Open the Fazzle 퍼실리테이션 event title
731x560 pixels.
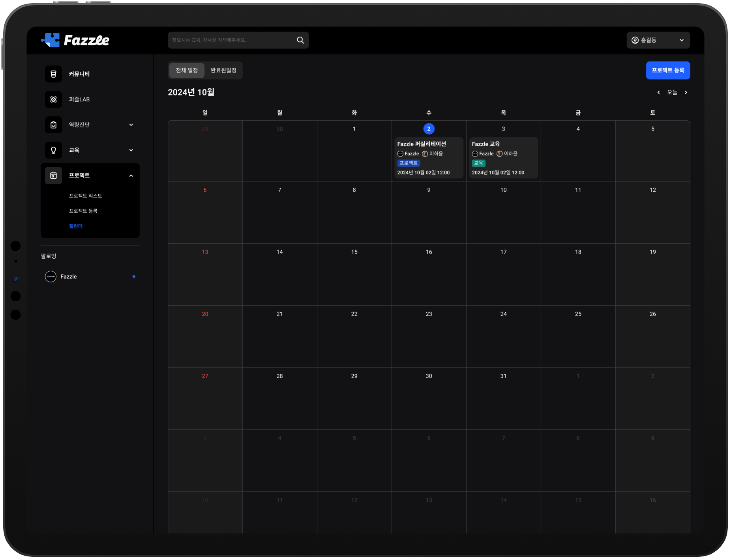pos(422,144)
